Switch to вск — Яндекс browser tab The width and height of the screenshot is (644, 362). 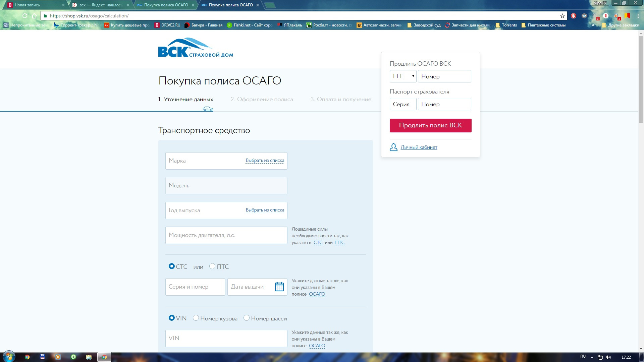101,5
